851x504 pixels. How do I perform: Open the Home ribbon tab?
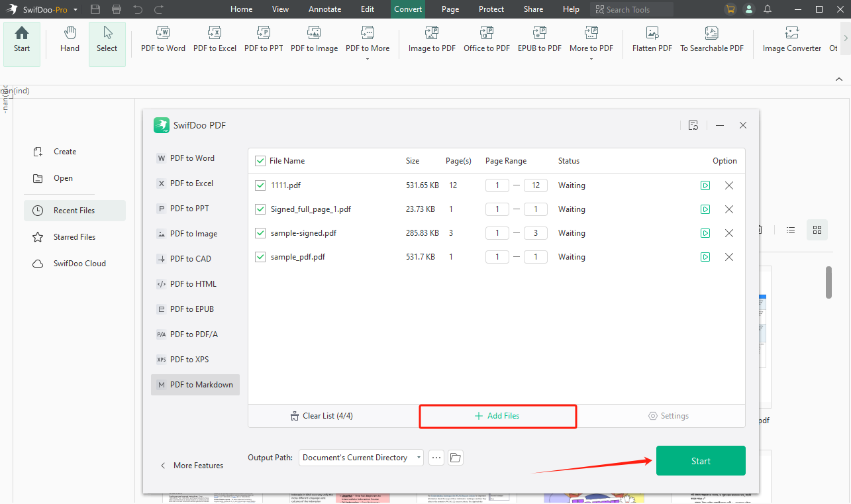241,9
